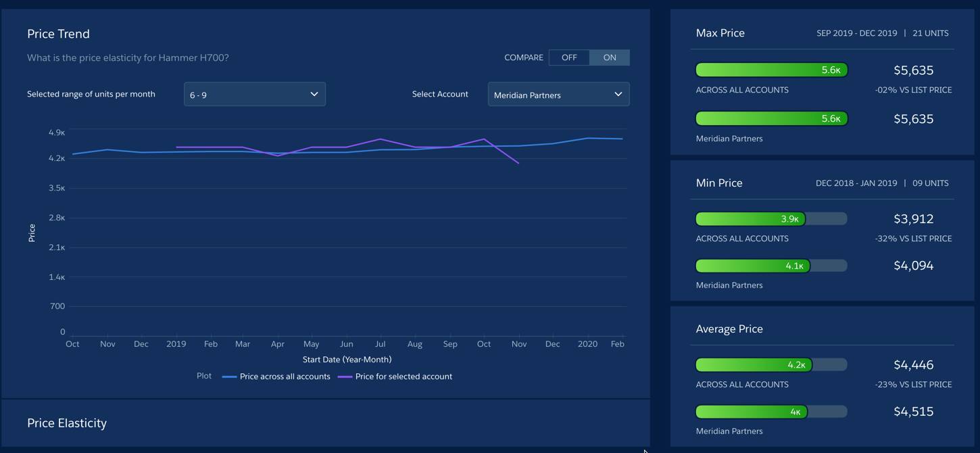Click -23% VS LIST PRICE text
This screenshot has width=980, height=453.
[913, 385]
